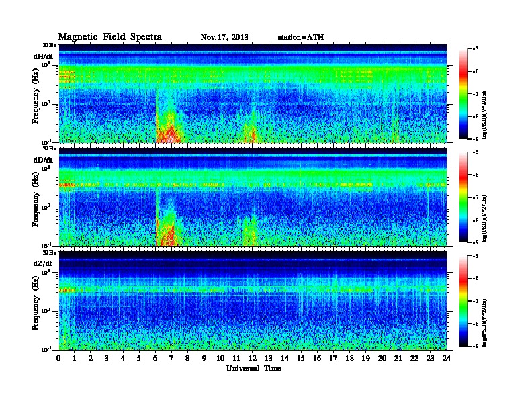Click the hour 21 tick label

(398, 358)
